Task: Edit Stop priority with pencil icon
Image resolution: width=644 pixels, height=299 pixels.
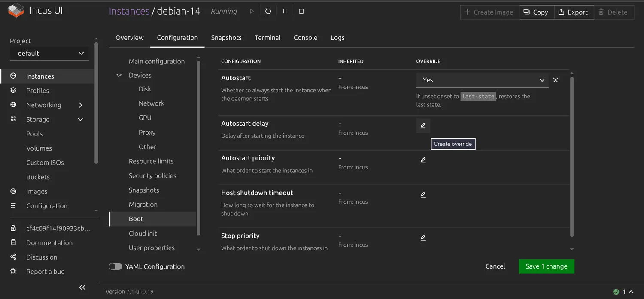Action: pyautogui.click(x=423, y=238)
